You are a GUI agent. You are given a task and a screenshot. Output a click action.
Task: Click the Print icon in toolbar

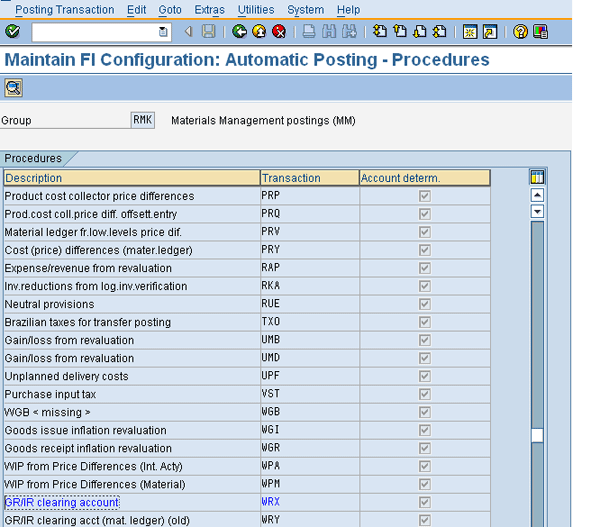click(309, 32)
